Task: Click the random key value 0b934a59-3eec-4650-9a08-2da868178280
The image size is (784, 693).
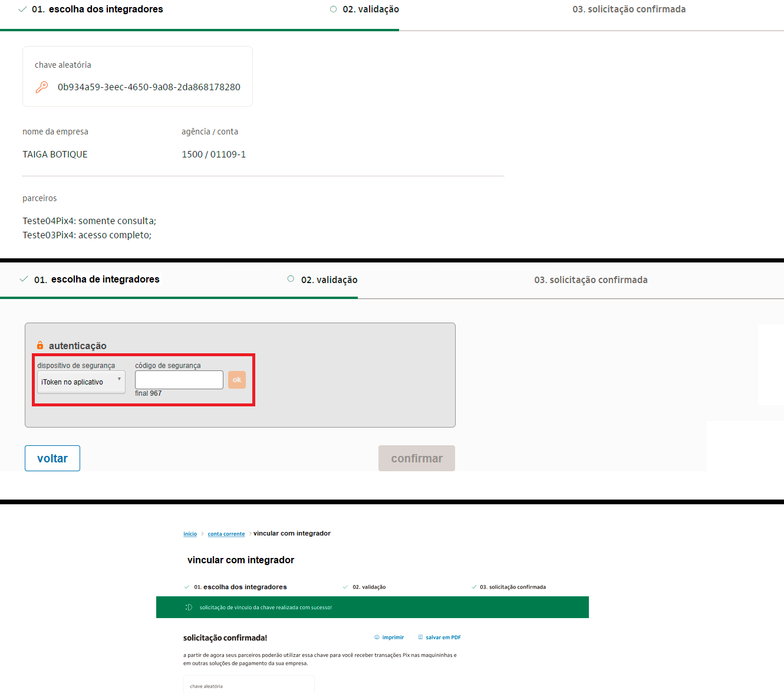Action: [149, 87]
